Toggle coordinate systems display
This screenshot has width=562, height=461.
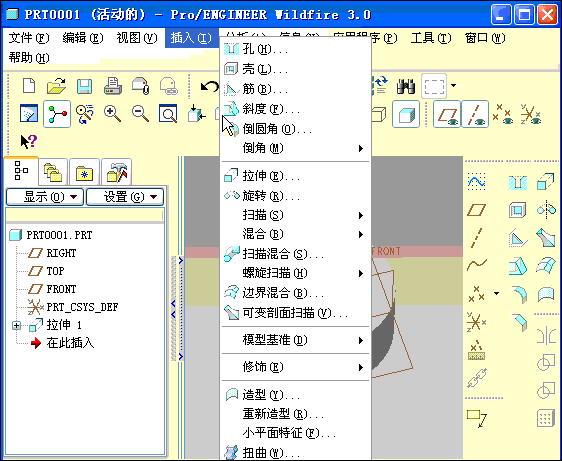(530, 114)
